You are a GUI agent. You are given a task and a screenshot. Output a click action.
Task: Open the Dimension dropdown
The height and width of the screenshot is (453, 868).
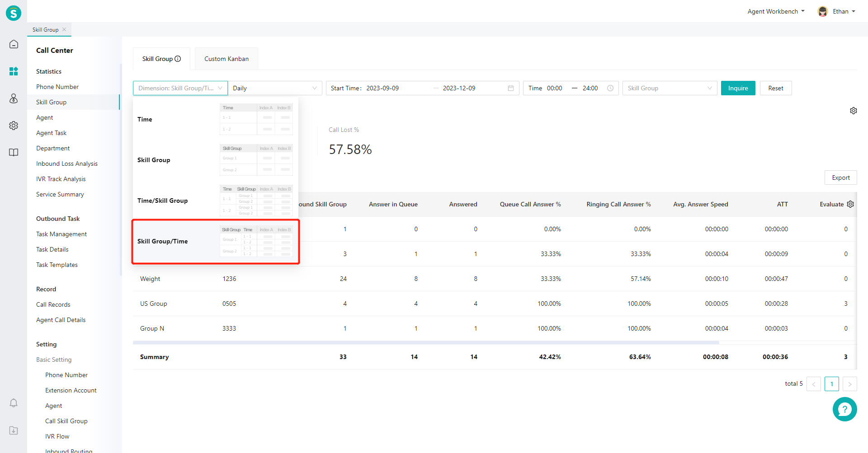[180, 88]
